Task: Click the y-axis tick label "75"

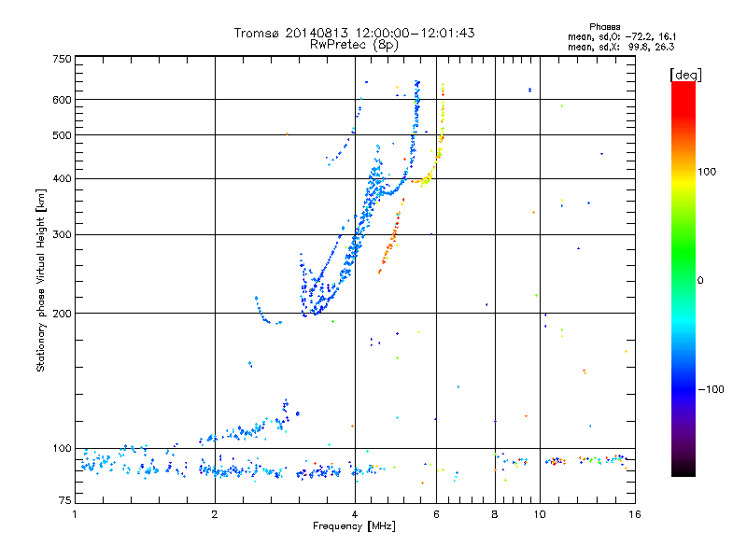Action: pos(65,500)
